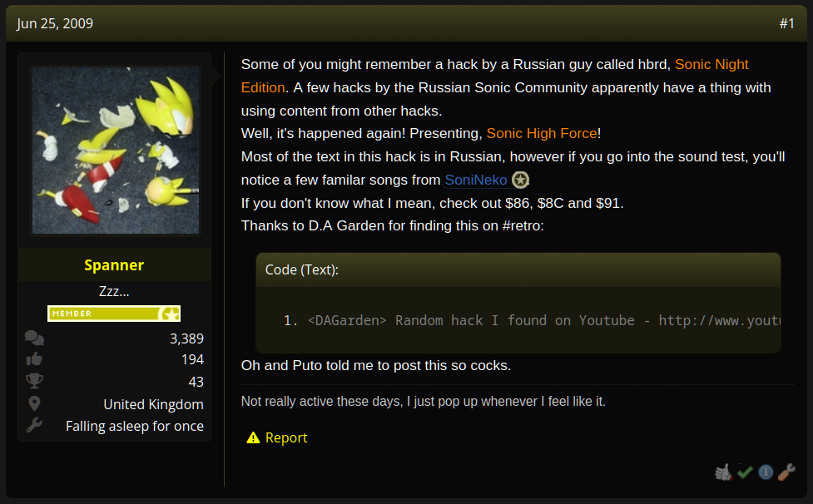Click the likes thumbs-up icon in the profile
Viewport: 813px width, 504px height.
coord(34,359)
